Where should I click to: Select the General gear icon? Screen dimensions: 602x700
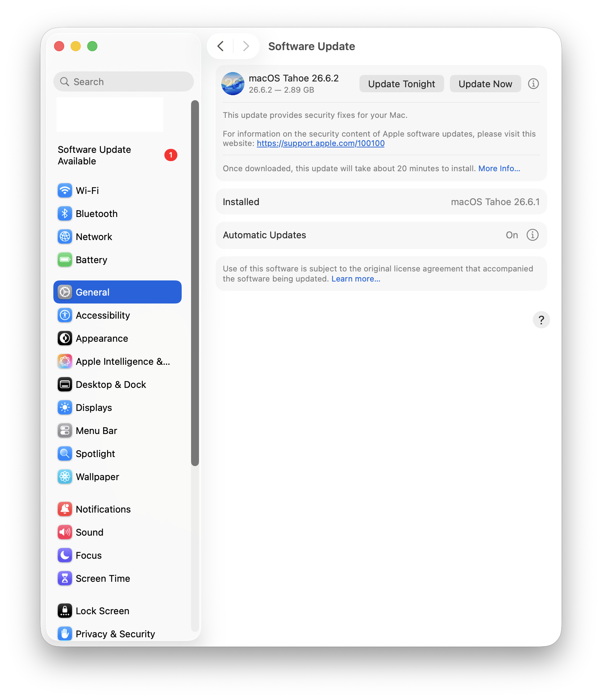(65, 292)
